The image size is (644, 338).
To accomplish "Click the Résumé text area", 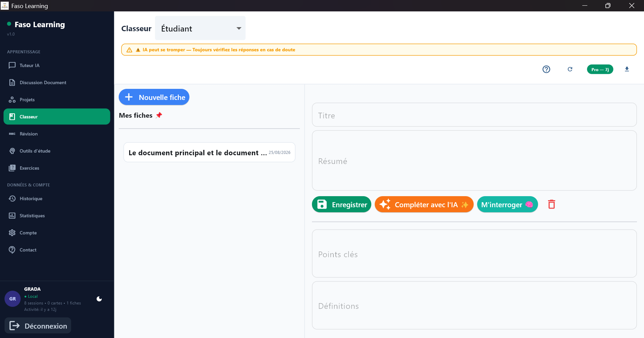I will (474, 161).
